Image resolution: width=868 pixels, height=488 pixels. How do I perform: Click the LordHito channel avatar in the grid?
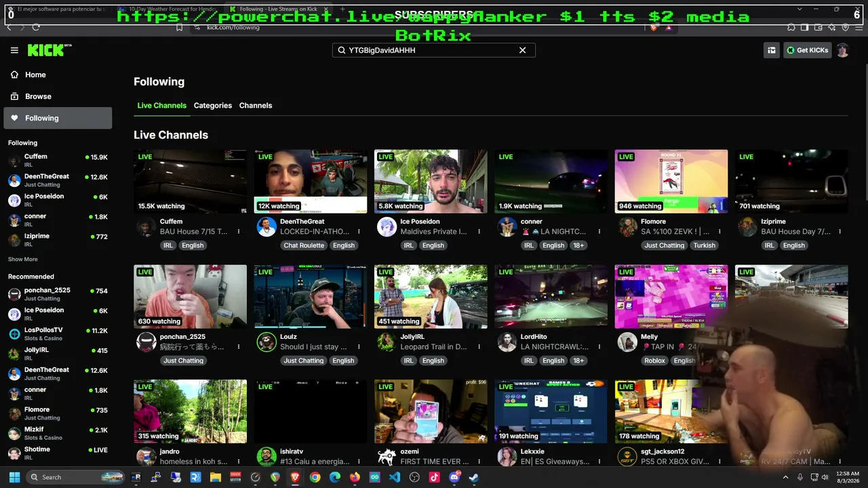click(507, 342)
